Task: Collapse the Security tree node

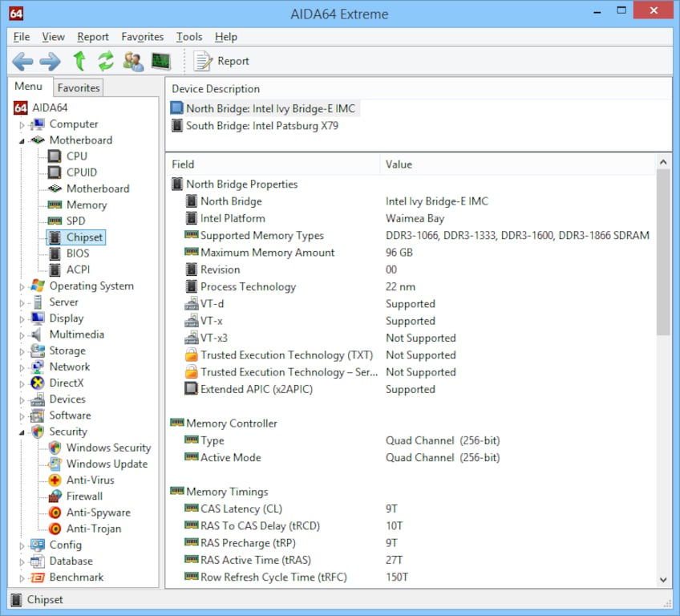Action: click(22, 432)
